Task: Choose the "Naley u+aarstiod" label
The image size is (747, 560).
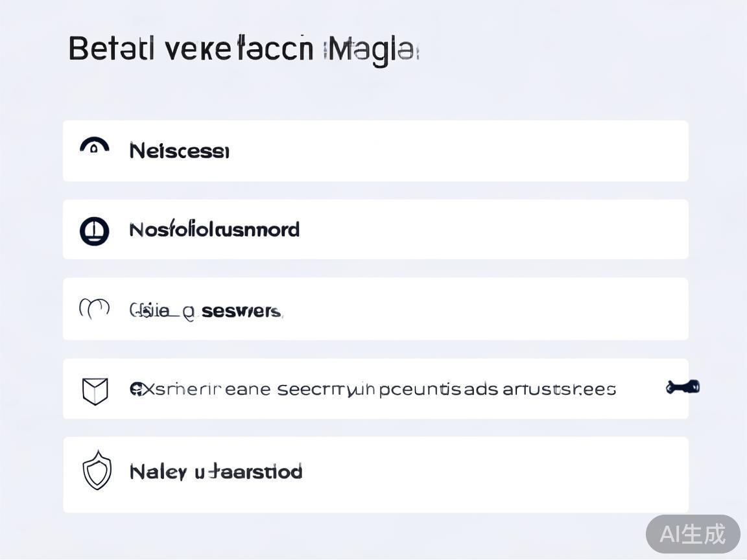Action: [x=216, y=472]
